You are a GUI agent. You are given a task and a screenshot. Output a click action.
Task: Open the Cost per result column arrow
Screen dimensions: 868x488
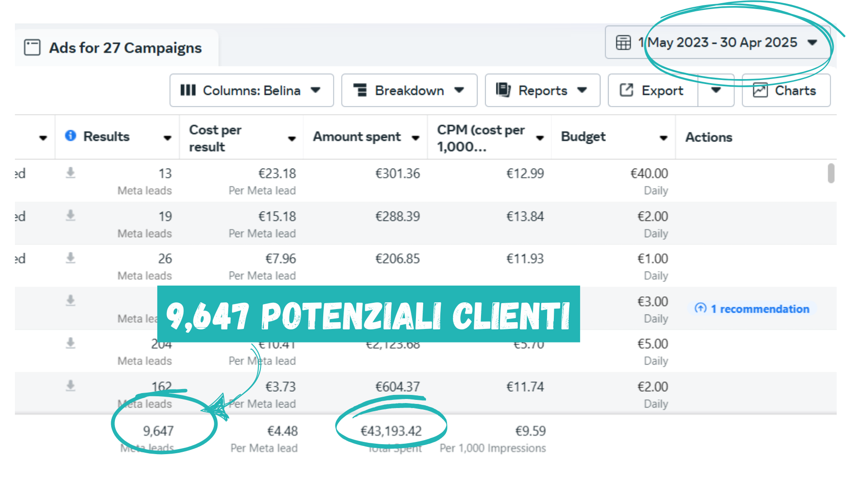292,138
